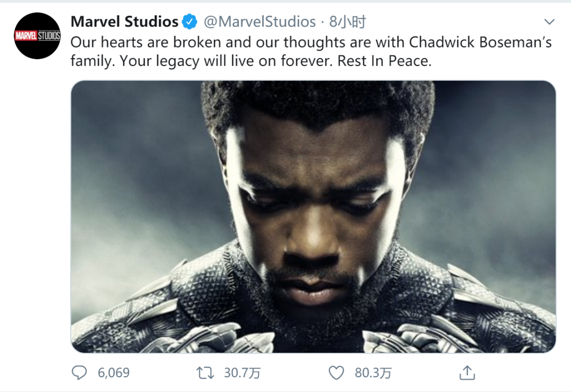Click the STUDIOS wordmark in the avatar
This screenshot has height=392, width=571.
click(x=49, y=36)
